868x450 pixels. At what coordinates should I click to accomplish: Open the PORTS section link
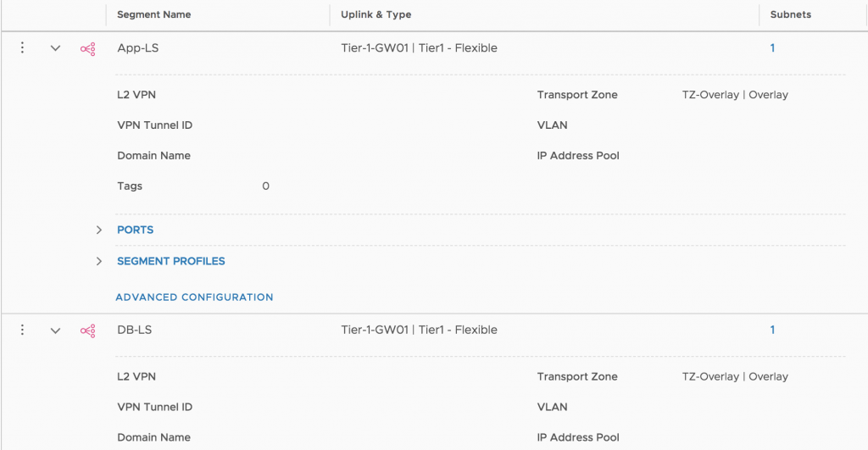click(x=135, y=230)
